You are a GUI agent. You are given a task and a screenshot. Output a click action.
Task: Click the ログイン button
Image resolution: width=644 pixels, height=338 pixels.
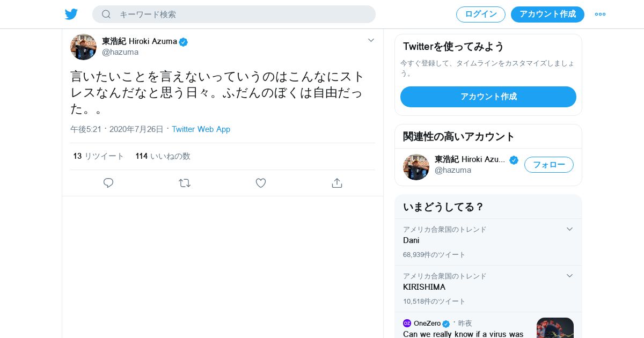pyautogui.click(x=480, y=14)
